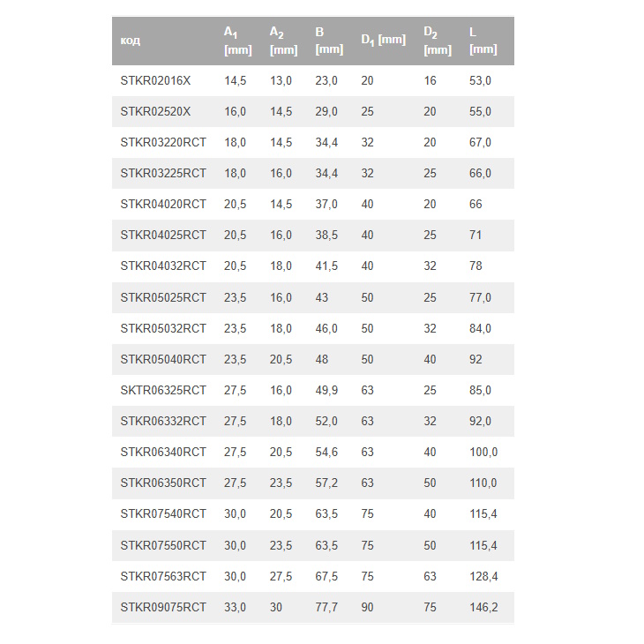Select product code STKR02520X
The image size is (644, 644).
(155, 111)
